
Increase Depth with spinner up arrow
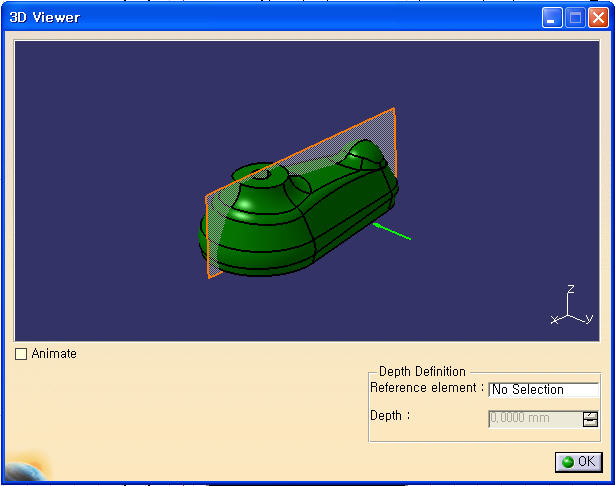(591, 415)
